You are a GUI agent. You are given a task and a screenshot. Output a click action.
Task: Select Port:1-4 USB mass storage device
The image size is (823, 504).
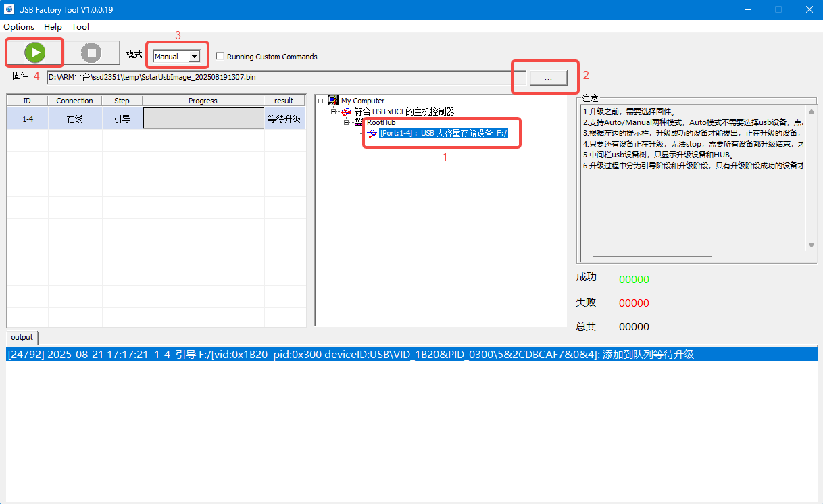coord(443,134)
